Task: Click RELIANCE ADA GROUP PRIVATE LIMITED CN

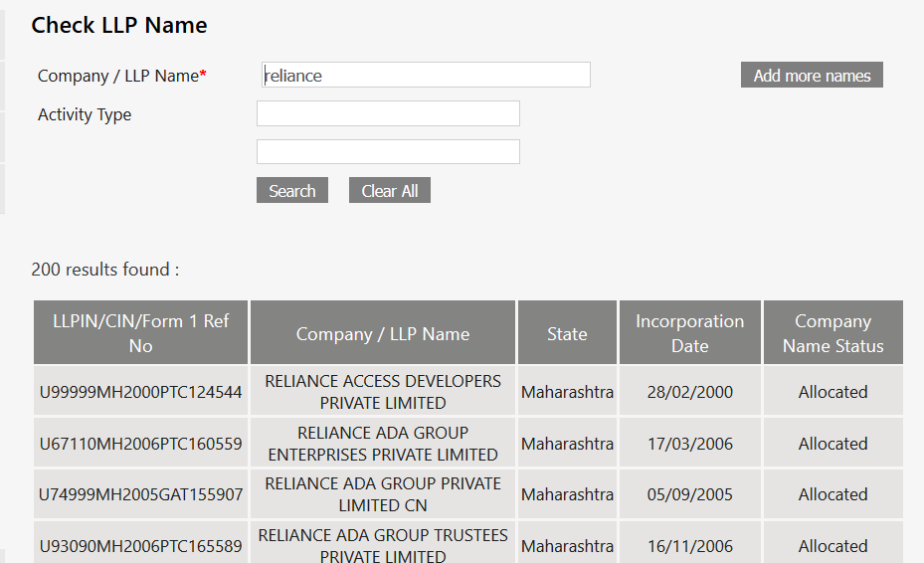Action: point(383,494)
